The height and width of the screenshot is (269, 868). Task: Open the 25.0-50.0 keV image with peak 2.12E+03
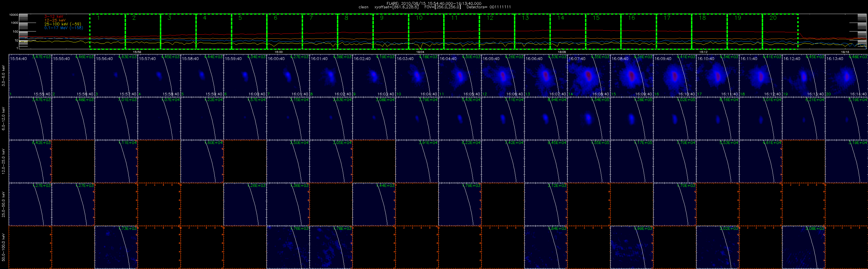tap(545, 204)
